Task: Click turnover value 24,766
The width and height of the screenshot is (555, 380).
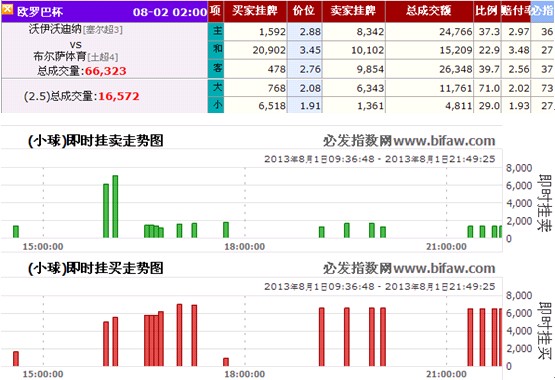Action: click(456, 32)
